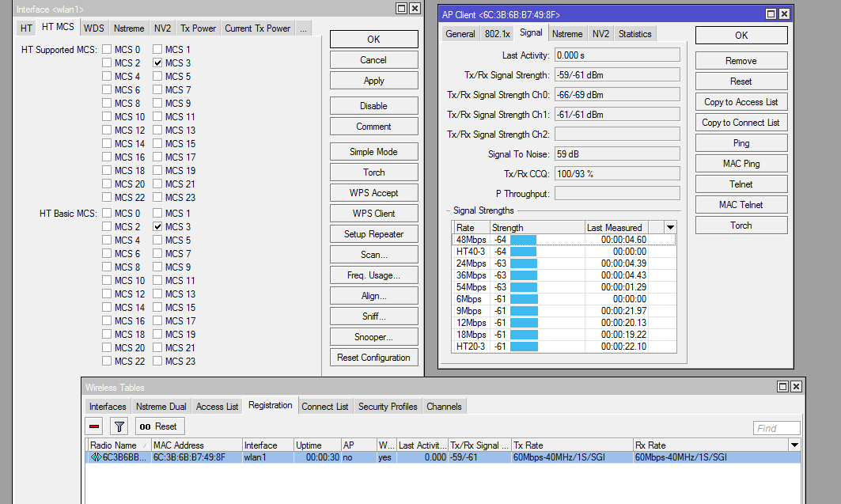
Task: Click the Signal To Noise value field
Action: (617, 153)
